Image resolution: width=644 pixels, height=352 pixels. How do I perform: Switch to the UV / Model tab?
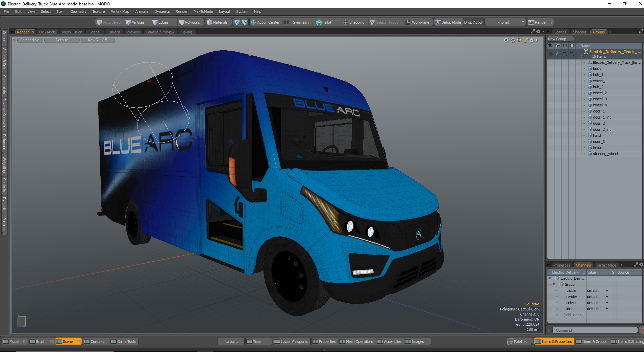[x=48, y=32]
